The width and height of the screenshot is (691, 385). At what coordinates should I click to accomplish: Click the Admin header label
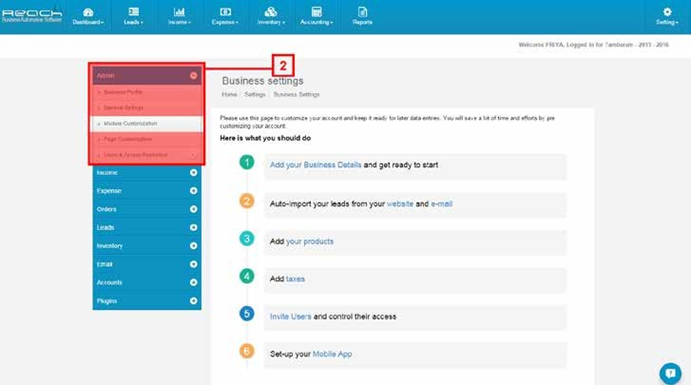point(105,76)
